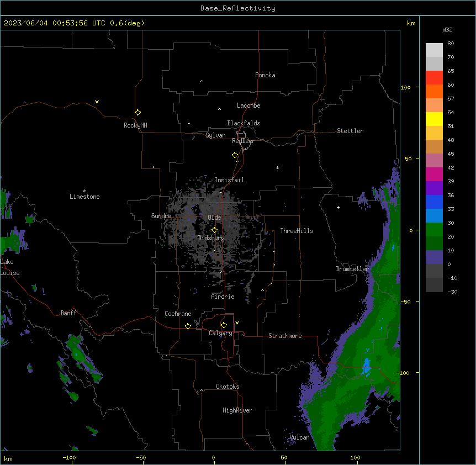Click the yellow 54 dBZ legend swatch
The image size is (476, 465).
(x=434, y=119)
